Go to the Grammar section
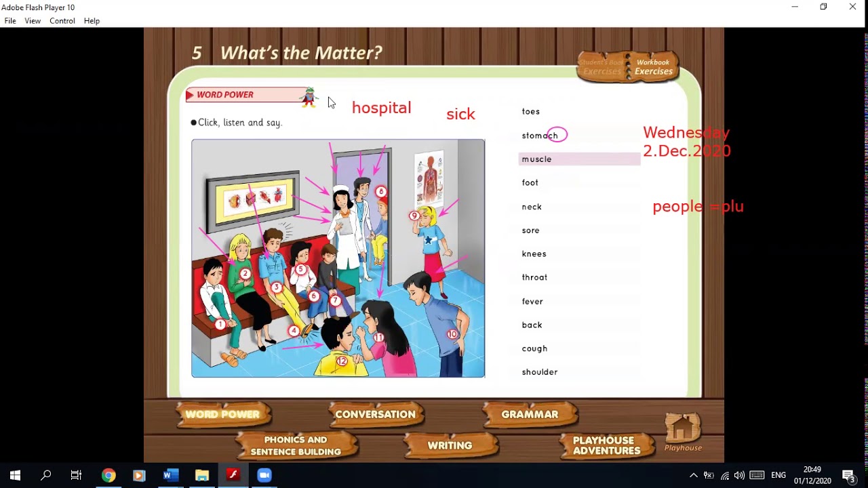This screenshot has height=488, width=868. tap(530, 414)
